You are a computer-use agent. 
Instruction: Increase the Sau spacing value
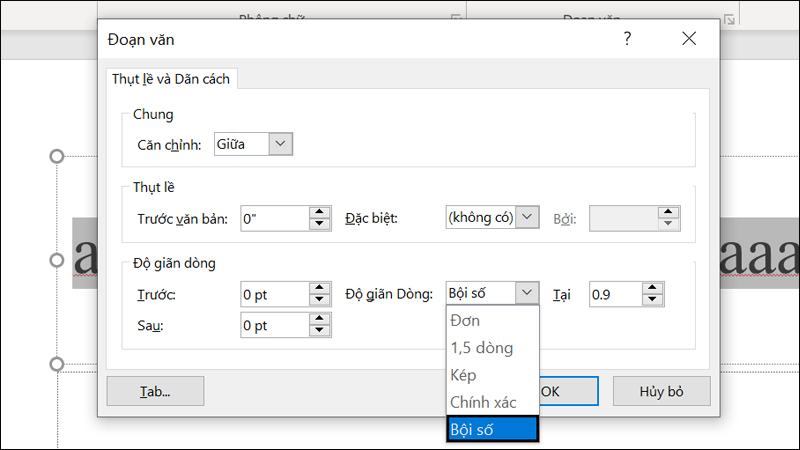320,319
